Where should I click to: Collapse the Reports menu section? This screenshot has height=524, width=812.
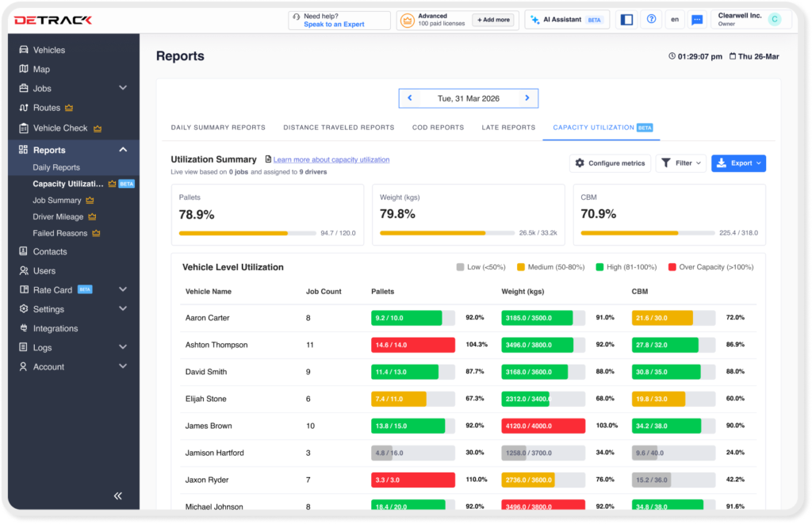(122, 150)
